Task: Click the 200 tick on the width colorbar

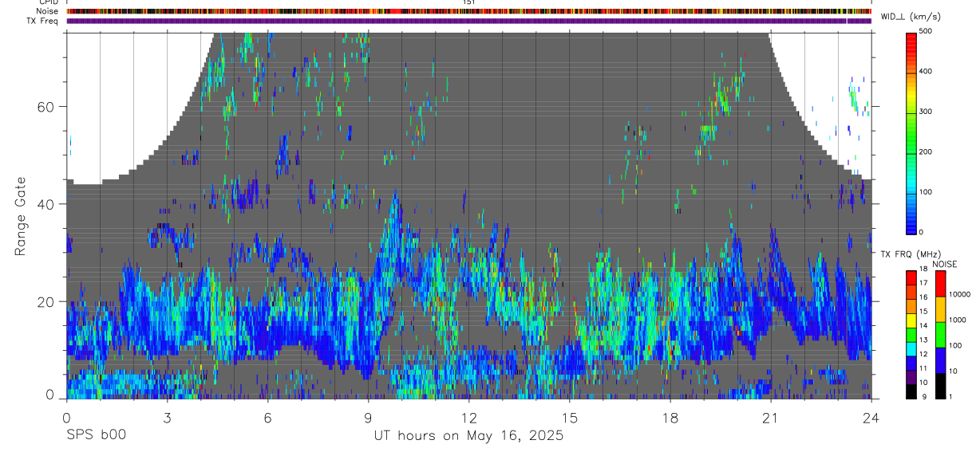Action: (x=926, y=151)
